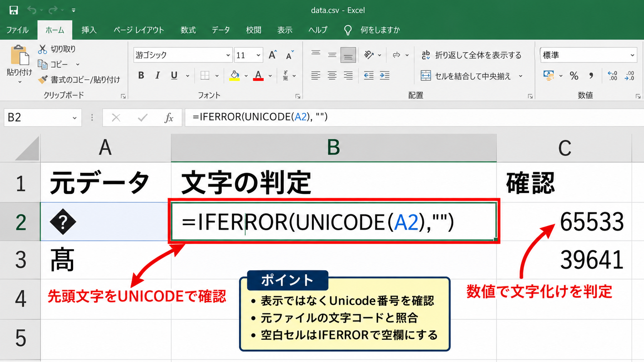Open the ファイル tab

(x=17, y=30)
